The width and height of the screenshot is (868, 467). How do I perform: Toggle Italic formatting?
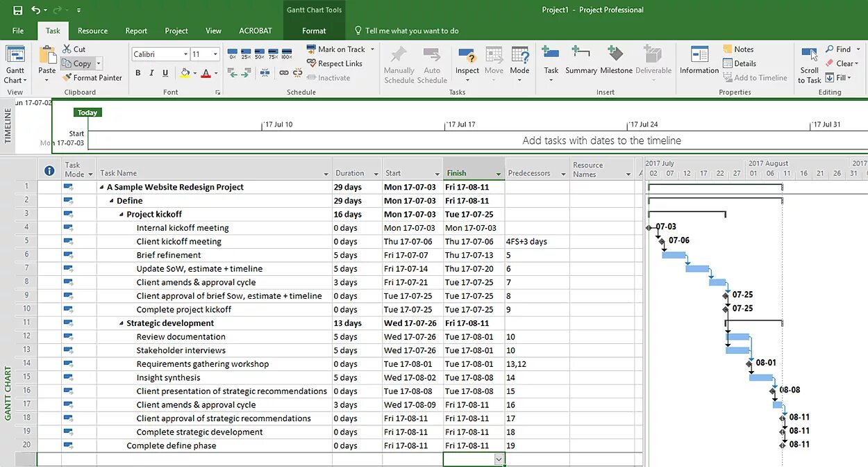tap(151, 73)
